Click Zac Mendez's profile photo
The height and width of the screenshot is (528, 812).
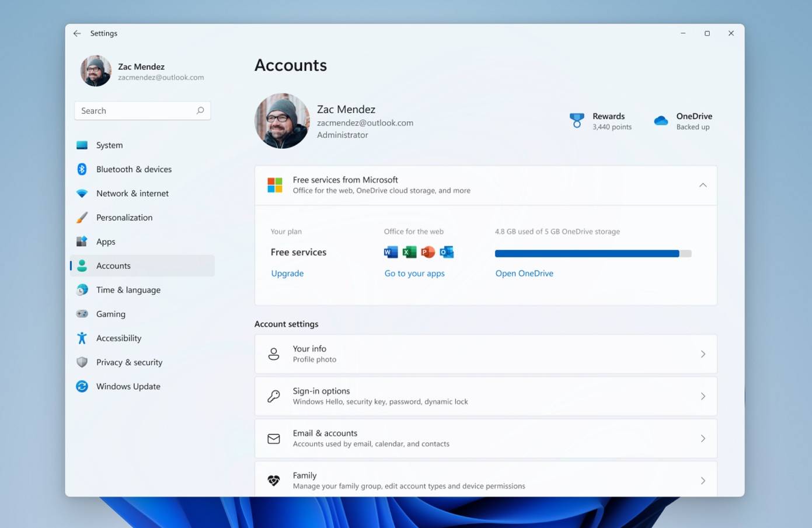[282, 120]
